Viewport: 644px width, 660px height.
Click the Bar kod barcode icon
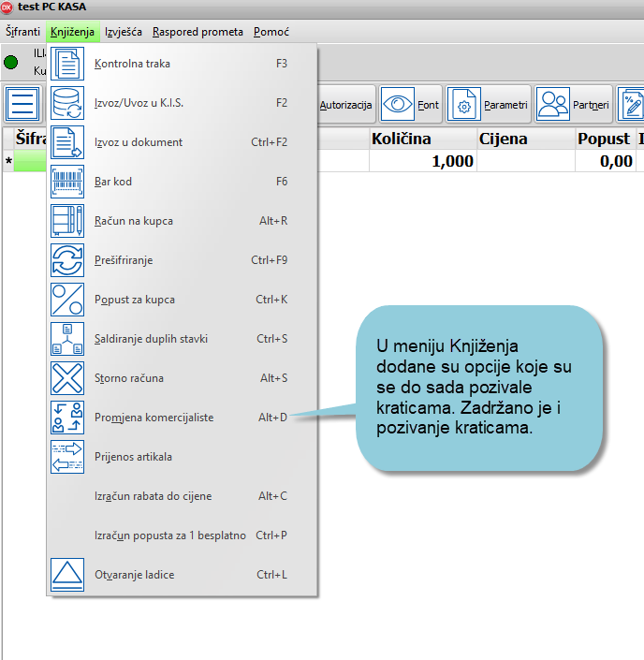click(66, 182)
